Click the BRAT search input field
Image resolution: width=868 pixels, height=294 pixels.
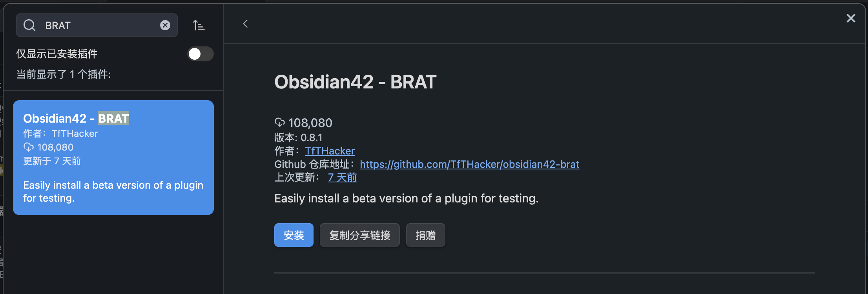(98, 25)
